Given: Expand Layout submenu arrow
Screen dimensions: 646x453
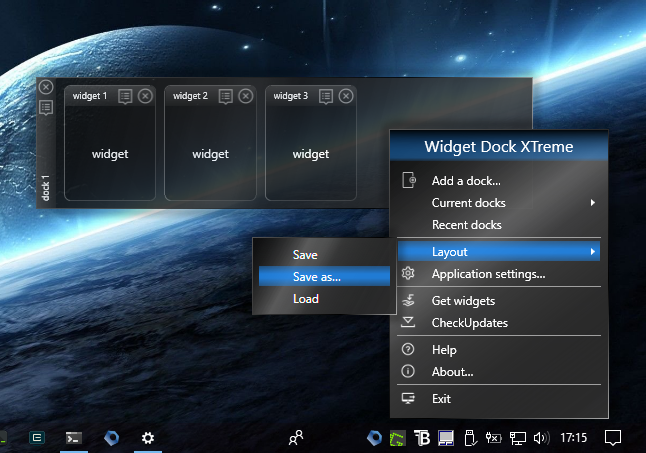Looking at the screenshot, I should click(592, 252).
